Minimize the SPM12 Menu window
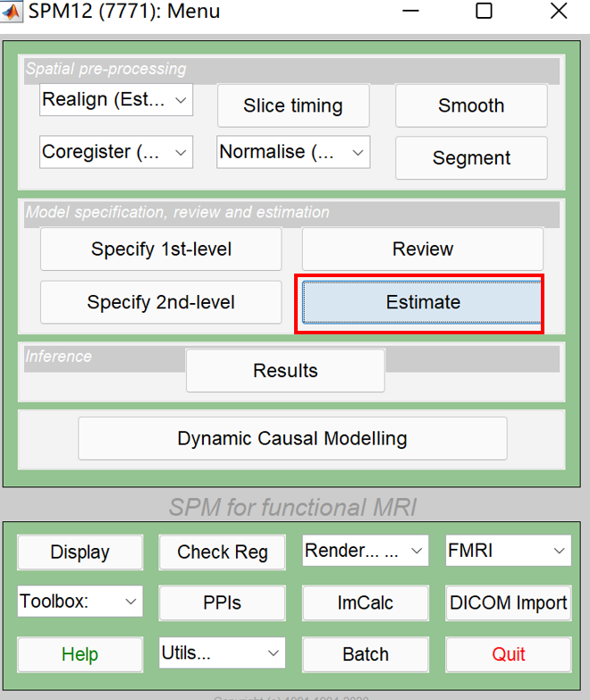 click(x=410, y=11)
